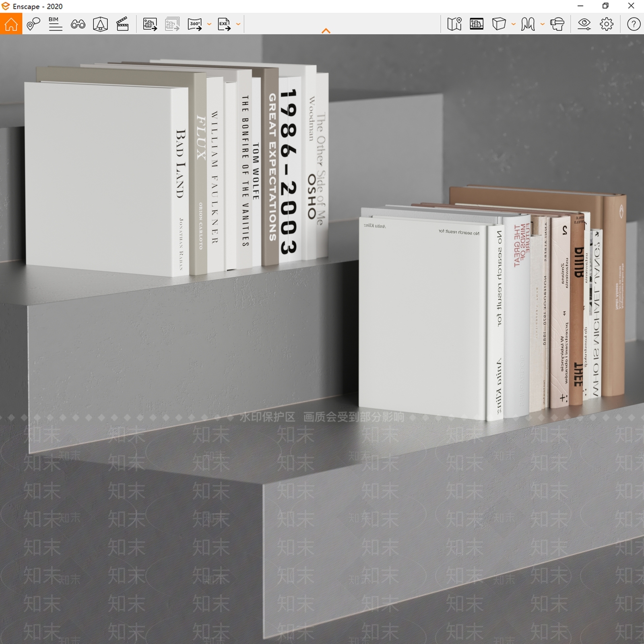644x644 pixels.
Task: Open the video editor clapperboard icon
Action: [122, 24]
